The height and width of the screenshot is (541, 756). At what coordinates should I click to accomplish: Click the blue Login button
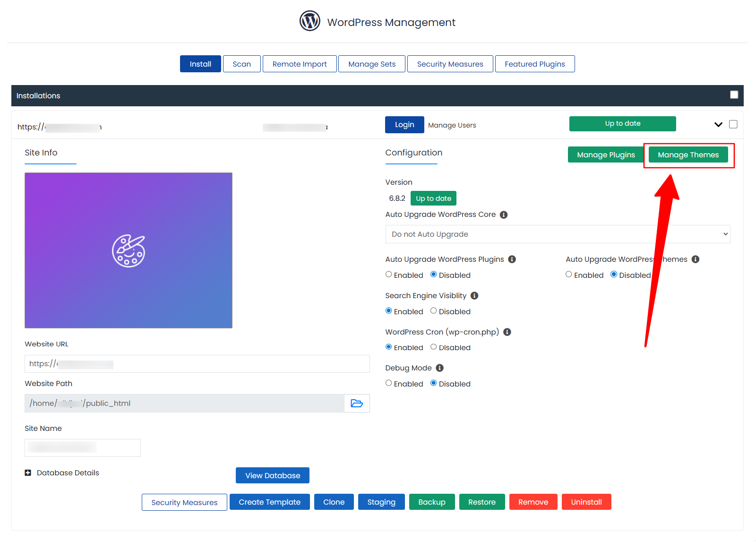tap(404, 125)
